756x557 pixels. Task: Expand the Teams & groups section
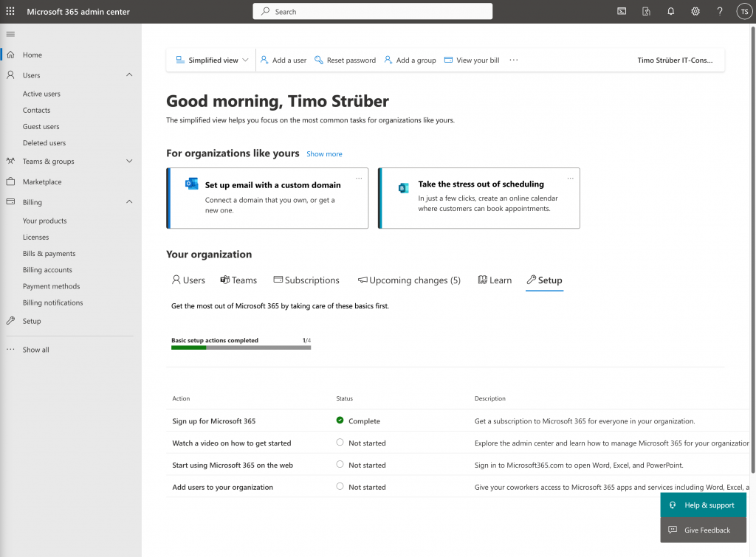click(129, 162)
